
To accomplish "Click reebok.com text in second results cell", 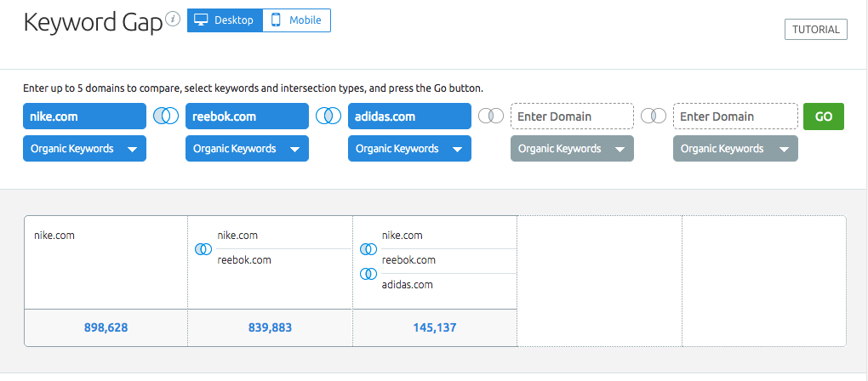I will pyautogui.click(x=244, y=260).
